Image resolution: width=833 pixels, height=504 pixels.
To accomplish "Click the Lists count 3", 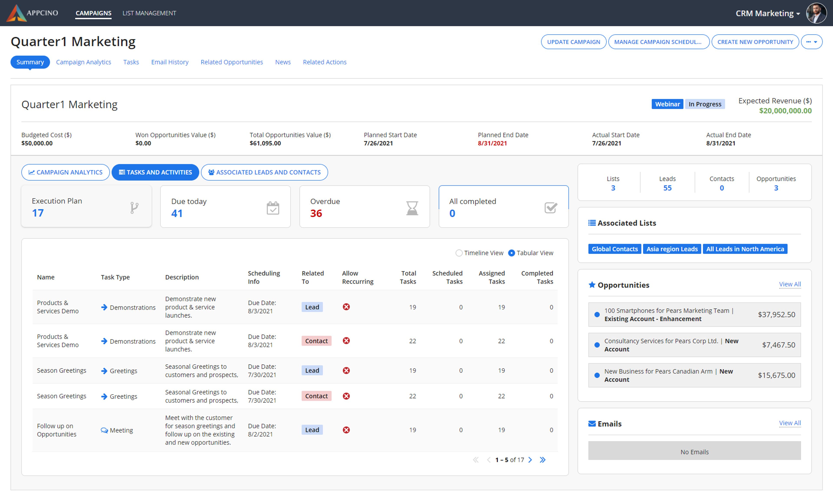I will [613, 188].
